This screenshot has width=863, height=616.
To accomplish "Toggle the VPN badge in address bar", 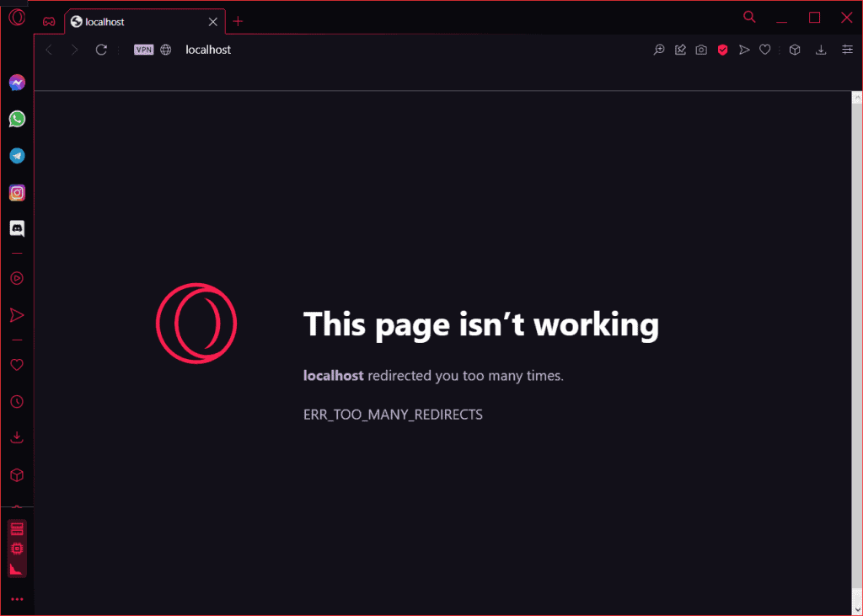I will click(x=143, y=50).
